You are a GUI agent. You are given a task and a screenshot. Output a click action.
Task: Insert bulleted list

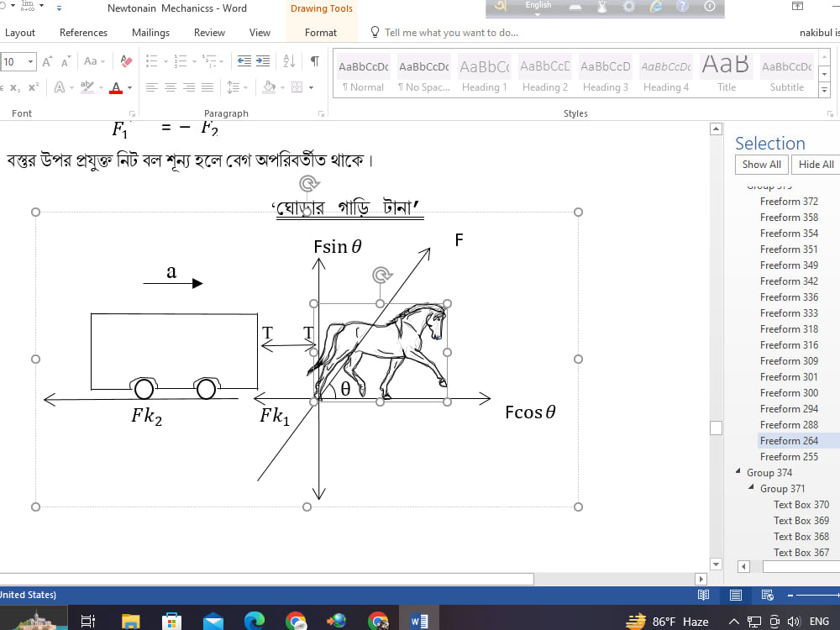click(x=151, y=61)
